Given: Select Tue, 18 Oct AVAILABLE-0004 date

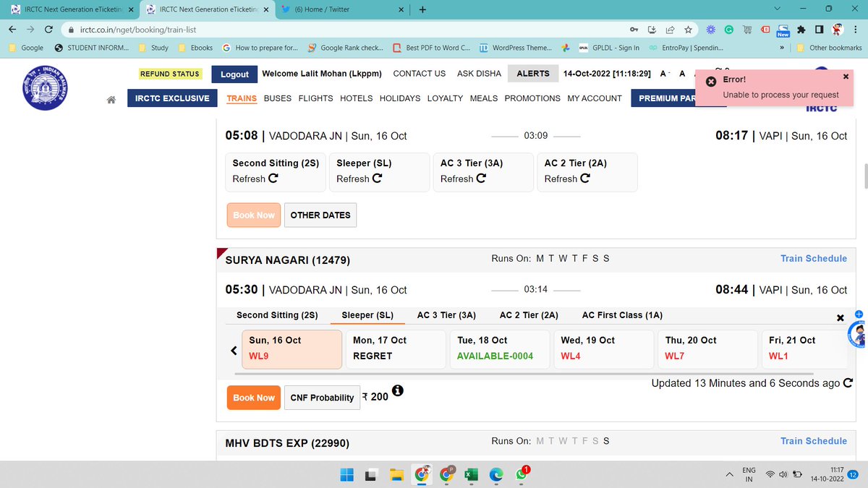Looking at the screenshot, I should 501,349.
